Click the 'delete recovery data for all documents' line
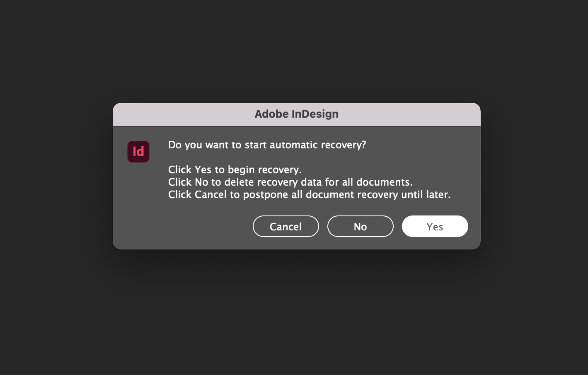 (290, 182)
